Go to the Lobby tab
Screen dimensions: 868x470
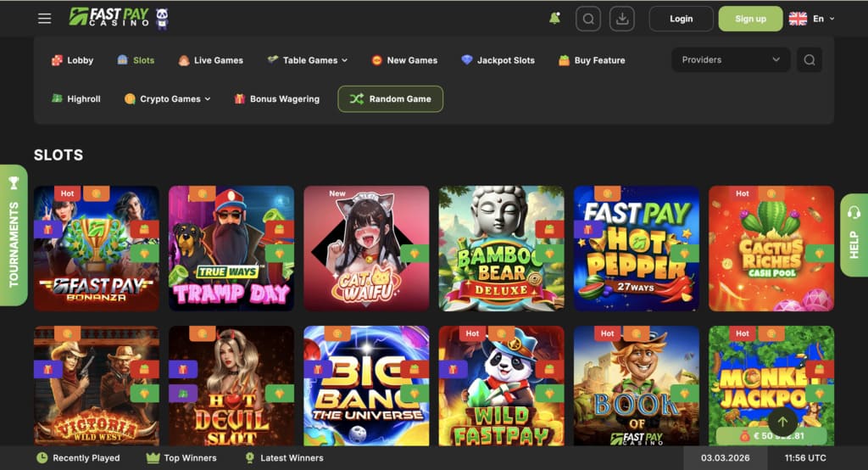pyautogui.click(x=73, y=60)
